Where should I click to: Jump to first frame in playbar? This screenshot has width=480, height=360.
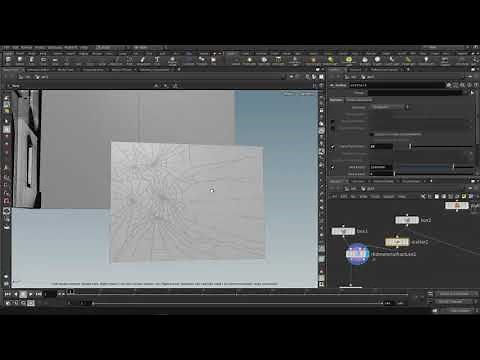pyautogui.click(x=7, y=294)
